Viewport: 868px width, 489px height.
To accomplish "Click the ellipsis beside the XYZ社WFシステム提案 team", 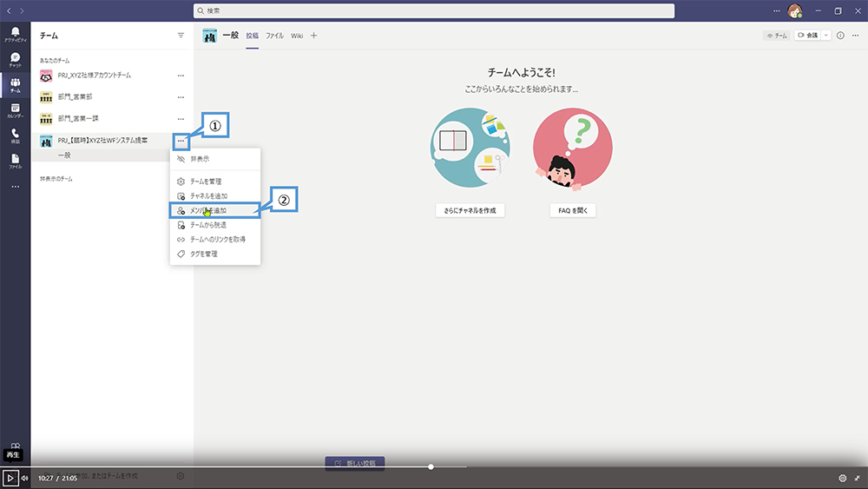I will coord(181,141).
